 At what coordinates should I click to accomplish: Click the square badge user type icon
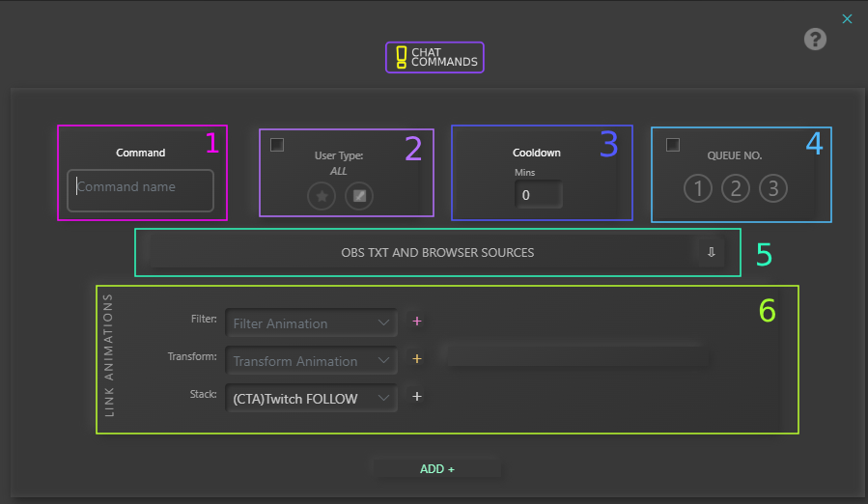[x=358, y=196]
